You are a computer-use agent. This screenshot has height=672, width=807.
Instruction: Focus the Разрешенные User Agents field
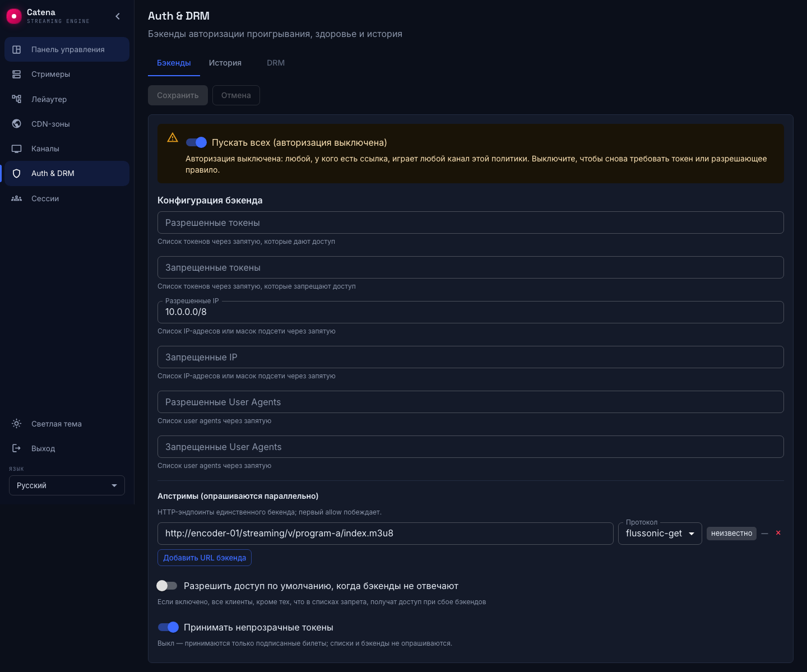(471, 402)
